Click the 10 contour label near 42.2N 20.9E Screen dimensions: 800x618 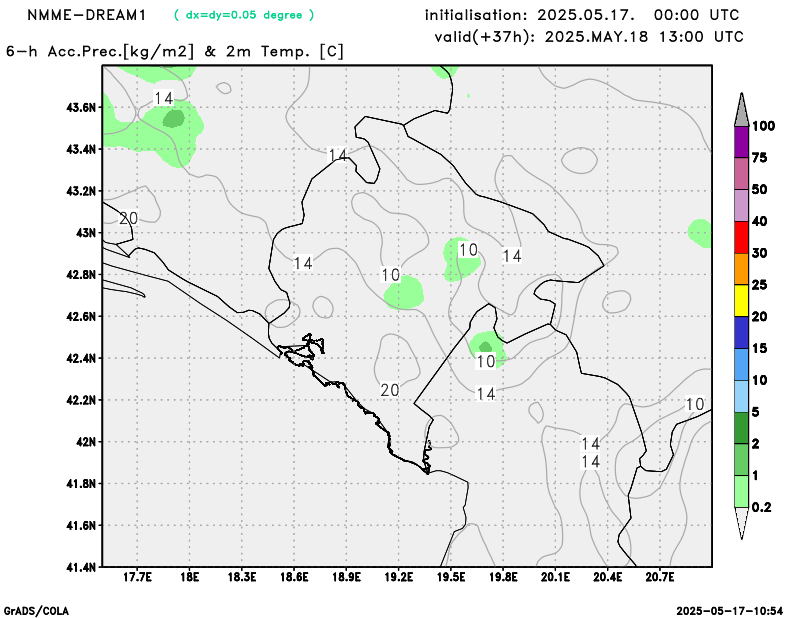695,404
